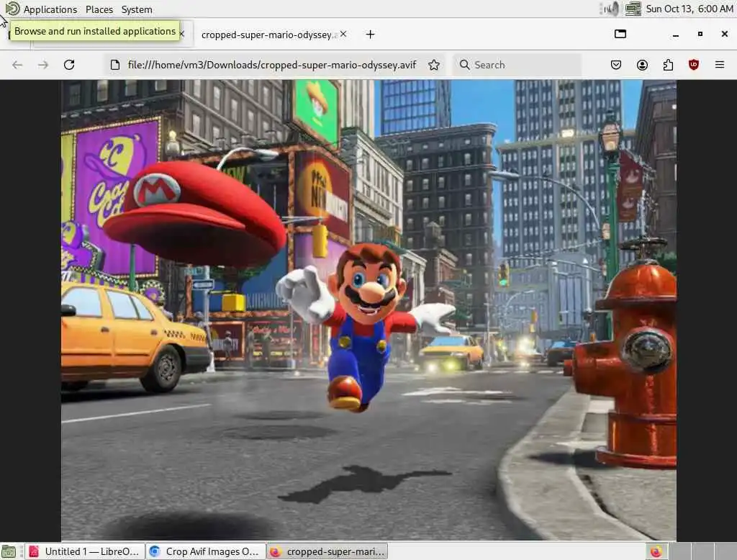Viewport: 737px width, 560px height.
Task: Click the magnifier icon in the search box
Action: 464,65
